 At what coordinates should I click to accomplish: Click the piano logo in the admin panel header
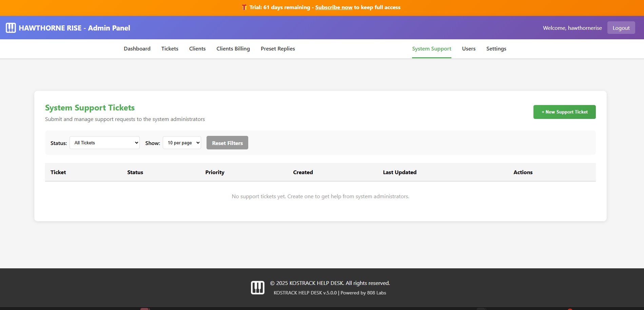pyautogui.click(x=11, y=28)
